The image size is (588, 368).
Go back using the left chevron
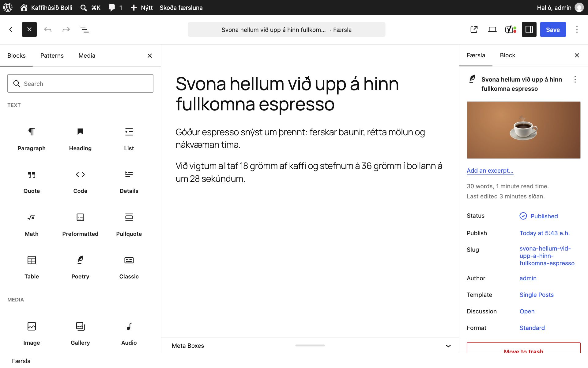coord(11,29)
